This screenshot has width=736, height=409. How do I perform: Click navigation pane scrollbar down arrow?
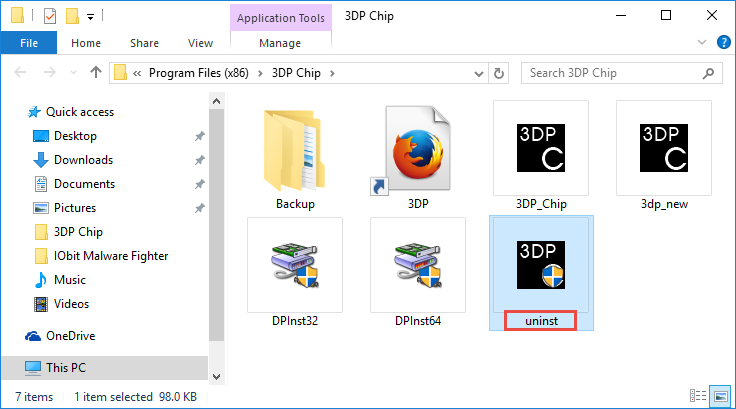pyautogui.click(x=216, y=377)
